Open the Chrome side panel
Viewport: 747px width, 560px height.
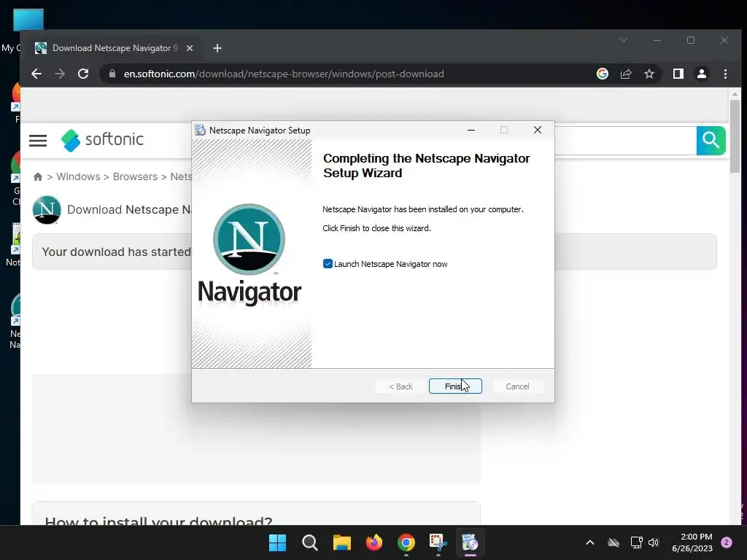678,74
